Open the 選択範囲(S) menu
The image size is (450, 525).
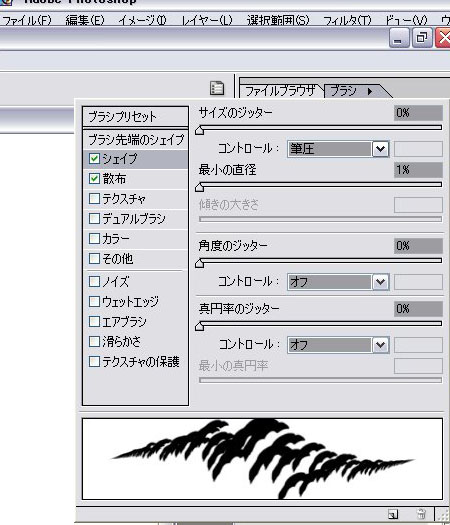[278, 20]
